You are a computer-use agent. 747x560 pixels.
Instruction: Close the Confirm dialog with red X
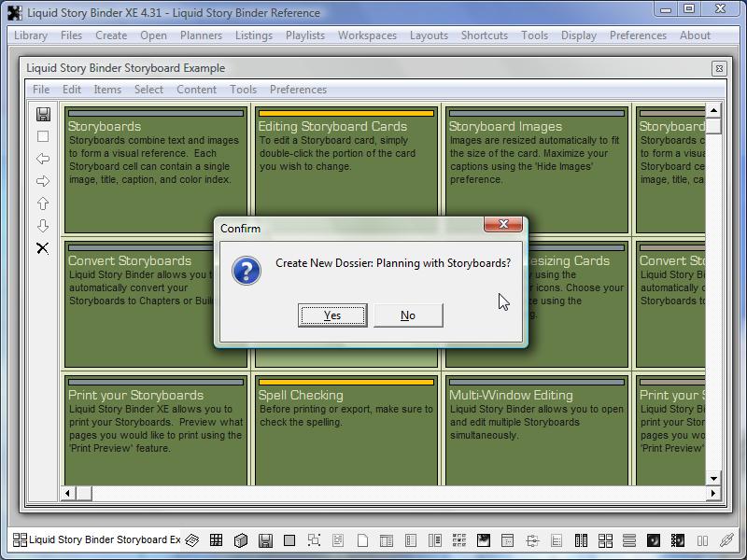503,225
